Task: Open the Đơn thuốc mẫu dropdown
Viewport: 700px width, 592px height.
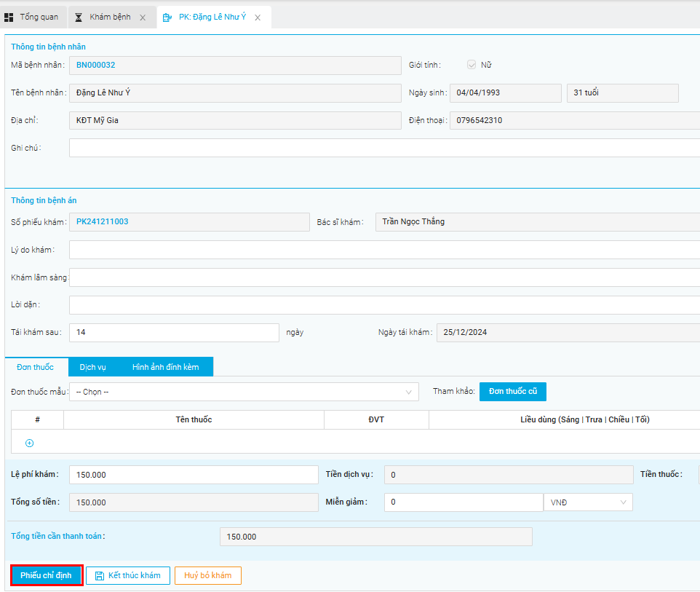Action: 244,392
